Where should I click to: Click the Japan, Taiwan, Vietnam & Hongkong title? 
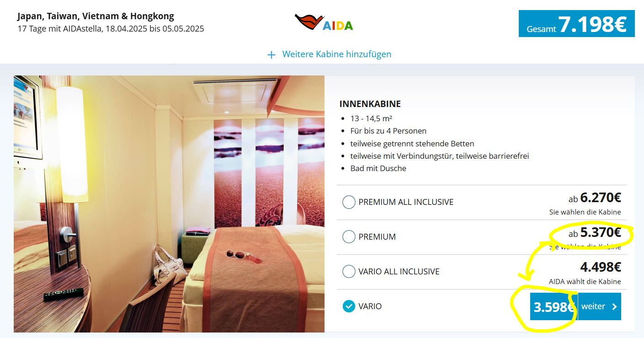96,16
